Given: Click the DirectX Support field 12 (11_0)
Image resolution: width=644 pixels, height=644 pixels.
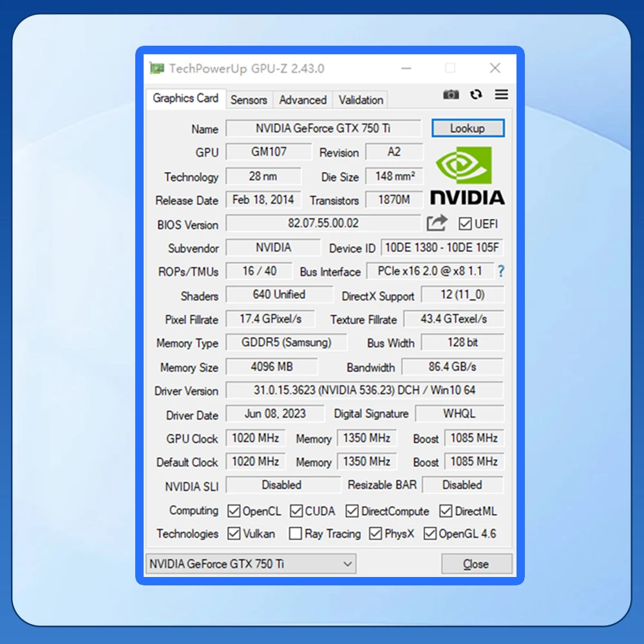Looking at the screenshot, I should point(463,294).
